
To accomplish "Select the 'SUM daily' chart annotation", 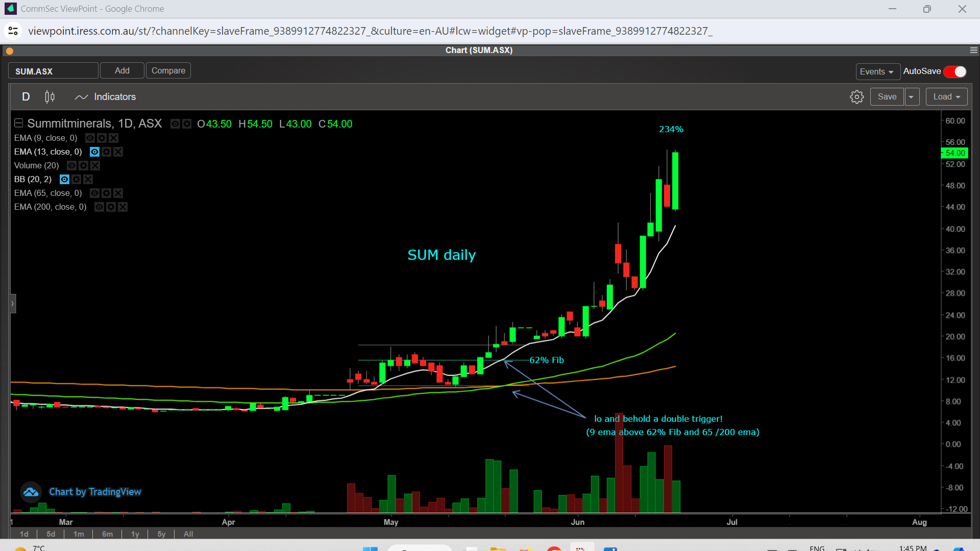I will (x=442, y=255).
